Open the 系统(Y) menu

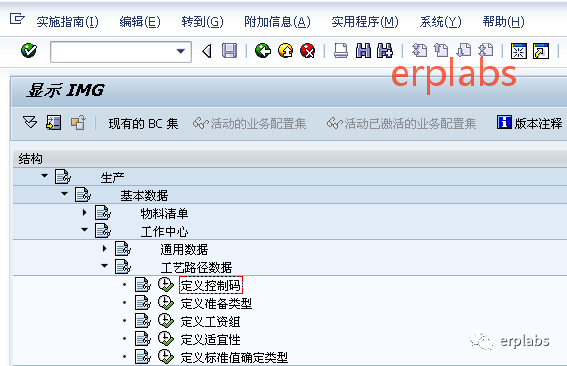pos(440,22)
